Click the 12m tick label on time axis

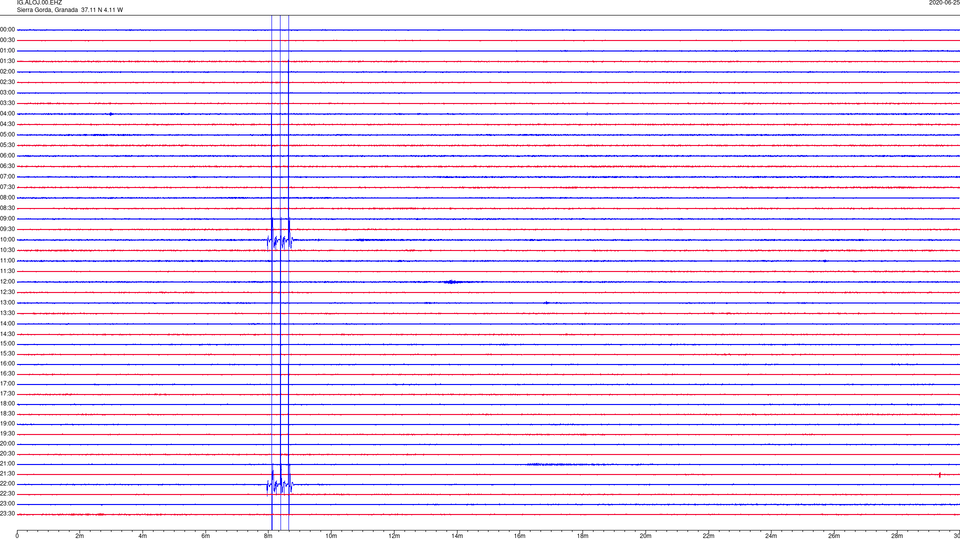coord(394,536)
